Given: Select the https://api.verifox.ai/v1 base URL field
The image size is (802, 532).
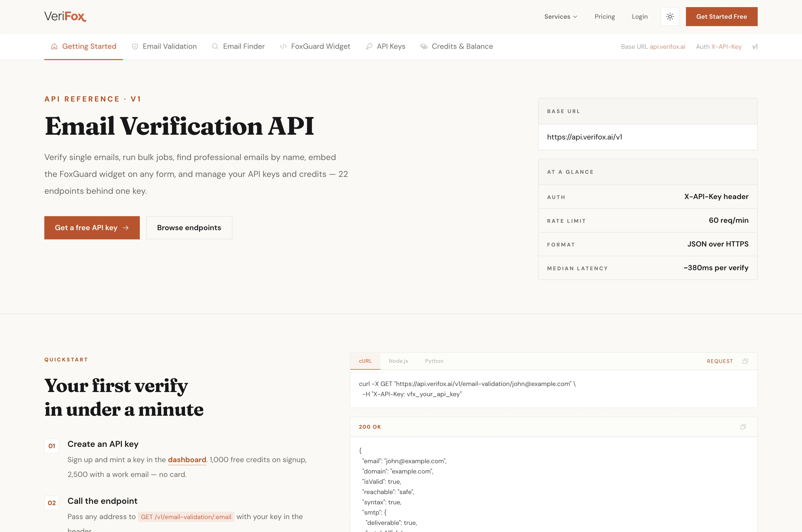Looking at the screenshot, I should 647,137.
